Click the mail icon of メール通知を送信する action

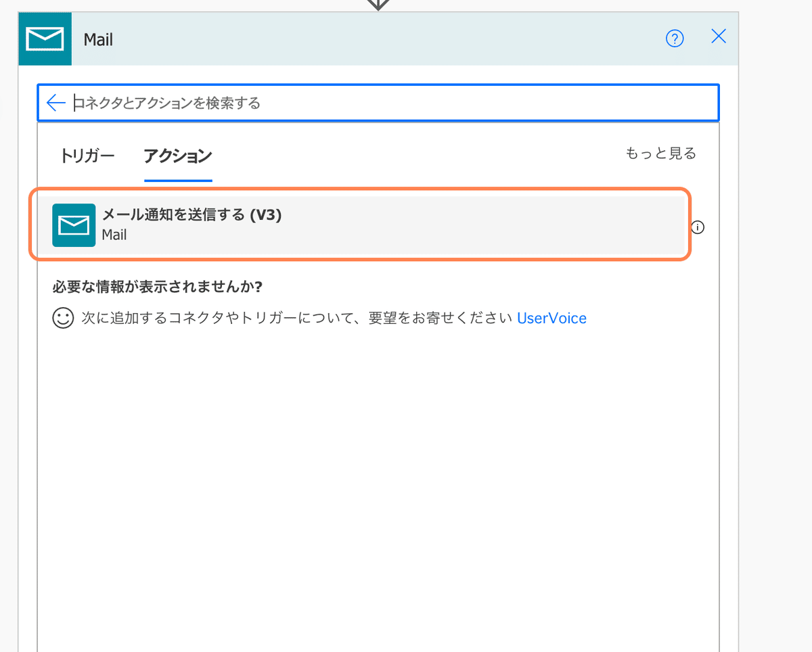click(74, 225)
